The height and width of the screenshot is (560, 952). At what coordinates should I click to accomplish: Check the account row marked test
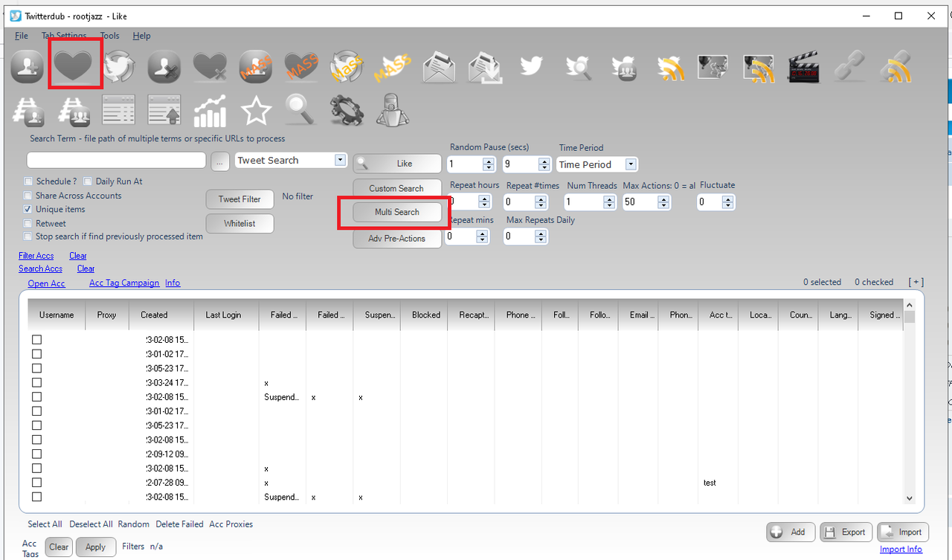(36, 483)
